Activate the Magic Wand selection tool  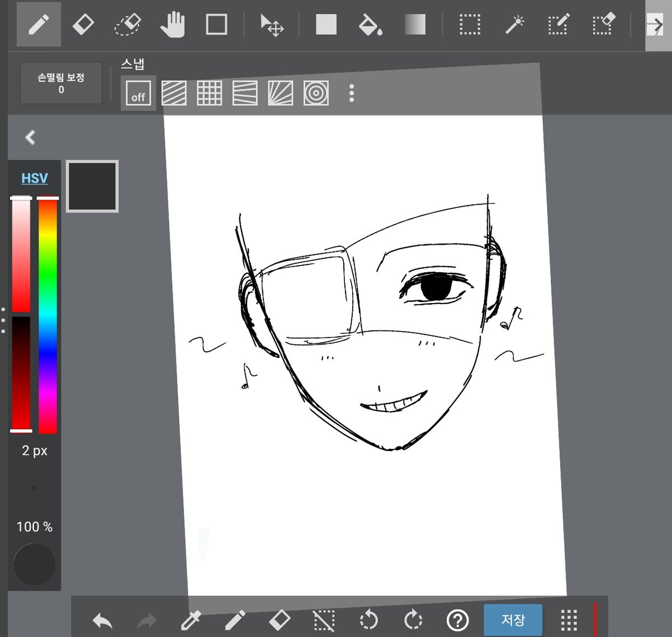(x=514, y=25)
